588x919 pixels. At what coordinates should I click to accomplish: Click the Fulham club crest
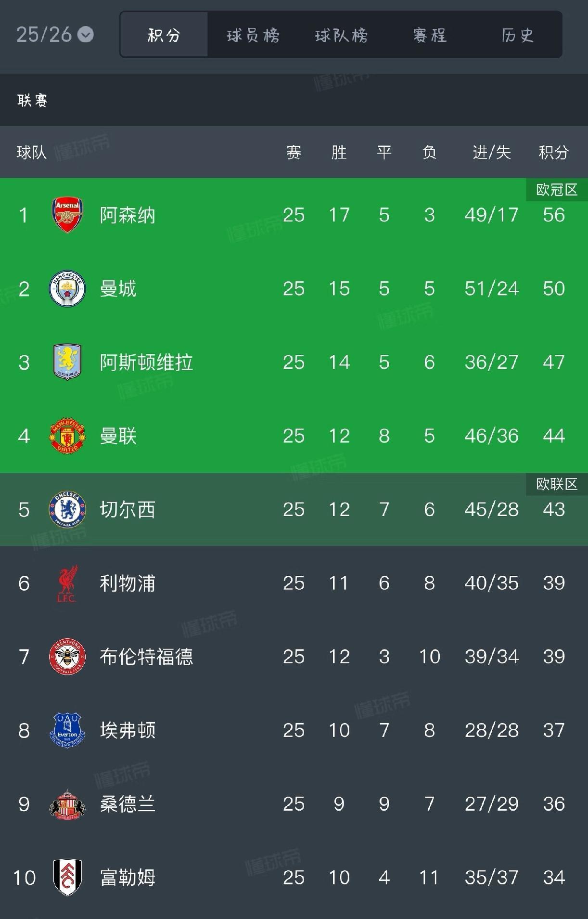pos(67,878)
